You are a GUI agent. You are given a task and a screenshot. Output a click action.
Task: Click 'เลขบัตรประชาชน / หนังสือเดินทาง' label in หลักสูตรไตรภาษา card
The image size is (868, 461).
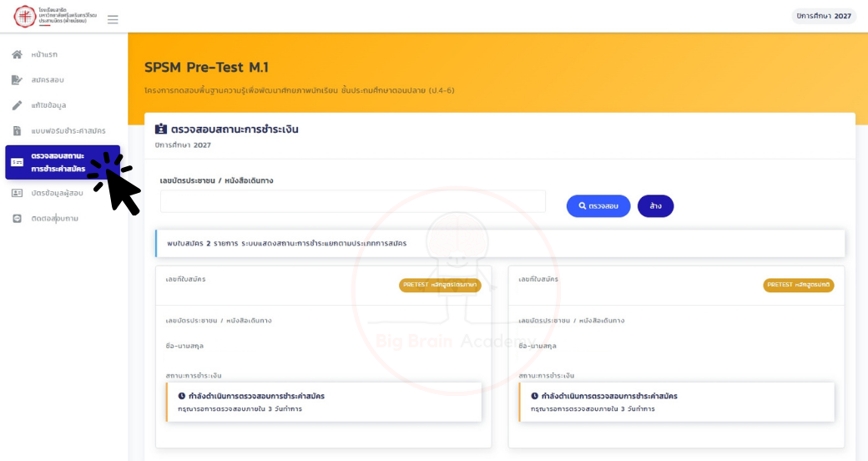[x=218, y=321]
